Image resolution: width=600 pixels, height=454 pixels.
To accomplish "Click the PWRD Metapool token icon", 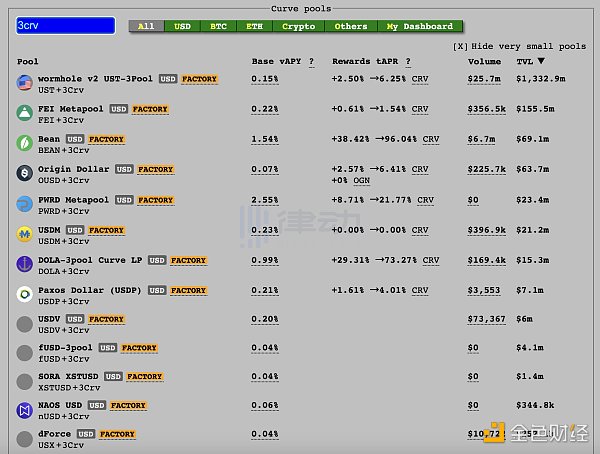I will (x=25, y=204).
